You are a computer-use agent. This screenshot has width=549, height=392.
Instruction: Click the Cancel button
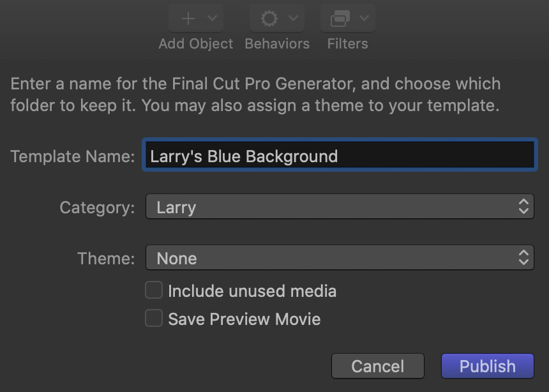click(x=378, y=366)
